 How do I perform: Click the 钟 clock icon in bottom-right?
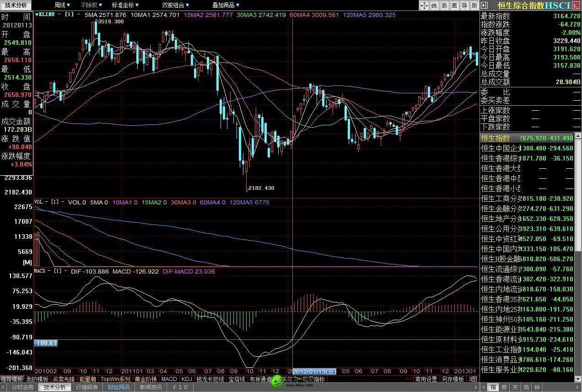click(537, 387)
